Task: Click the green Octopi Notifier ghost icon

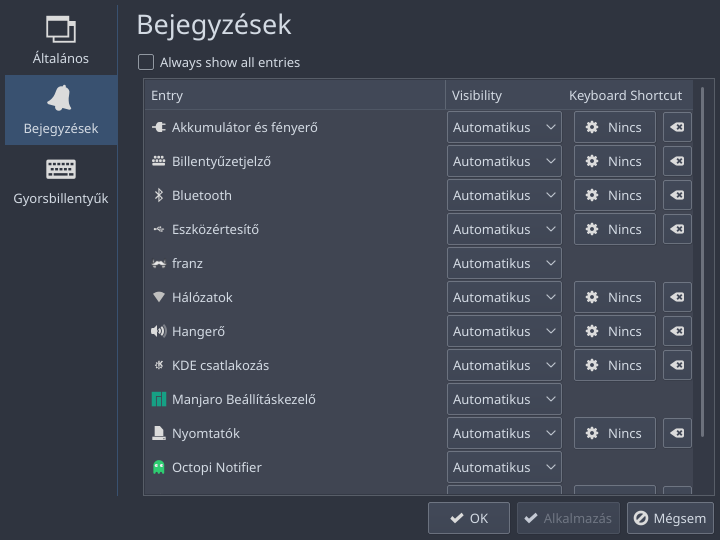Action: 158,467
